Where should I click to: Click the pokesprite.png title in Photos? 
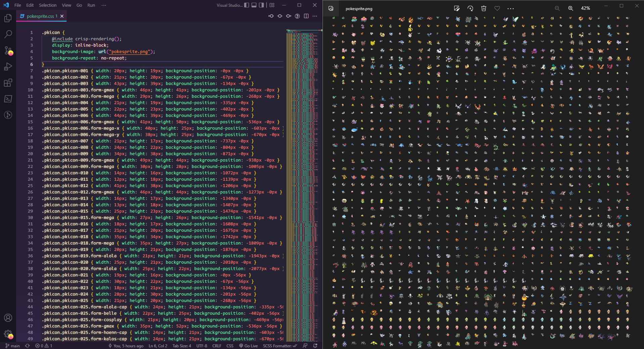[x=359, y=9]
